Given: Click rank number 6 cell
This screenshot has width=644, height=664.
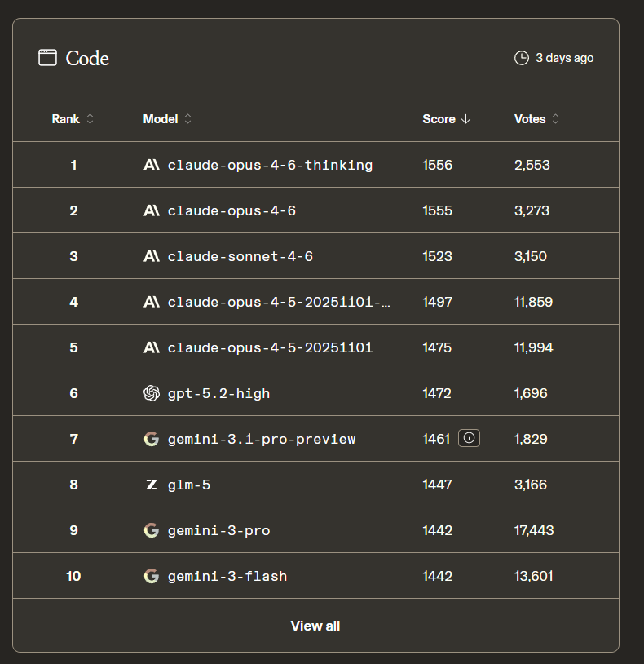Looking at the screenshot, I should (73, 393).
